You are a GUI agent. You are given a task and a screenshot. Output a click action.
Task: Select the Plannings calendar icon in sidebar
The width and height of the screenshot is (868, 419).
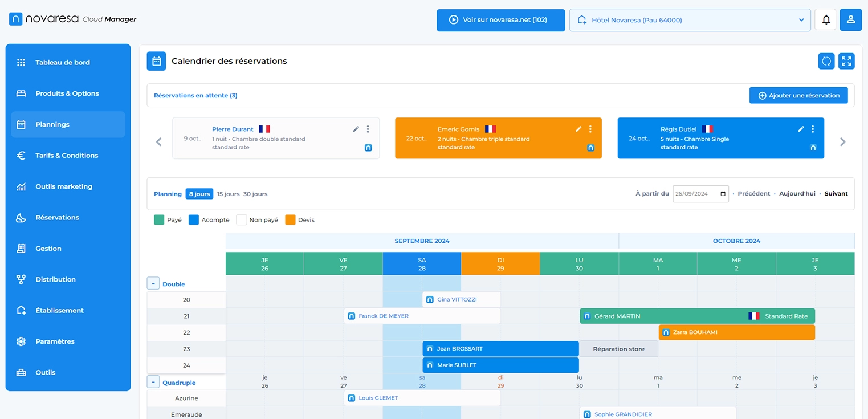point(21,124)
